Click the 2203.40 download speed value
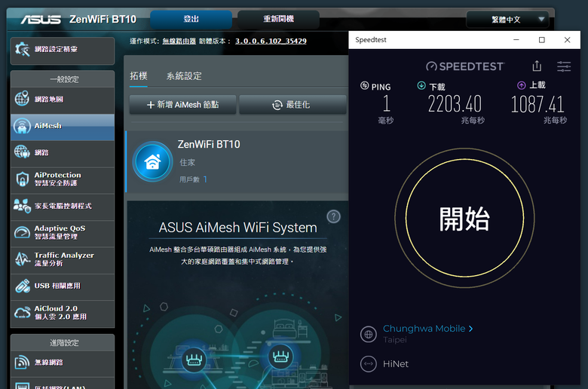588x389 pixels. pyautogui.click(x=455, y=104)
